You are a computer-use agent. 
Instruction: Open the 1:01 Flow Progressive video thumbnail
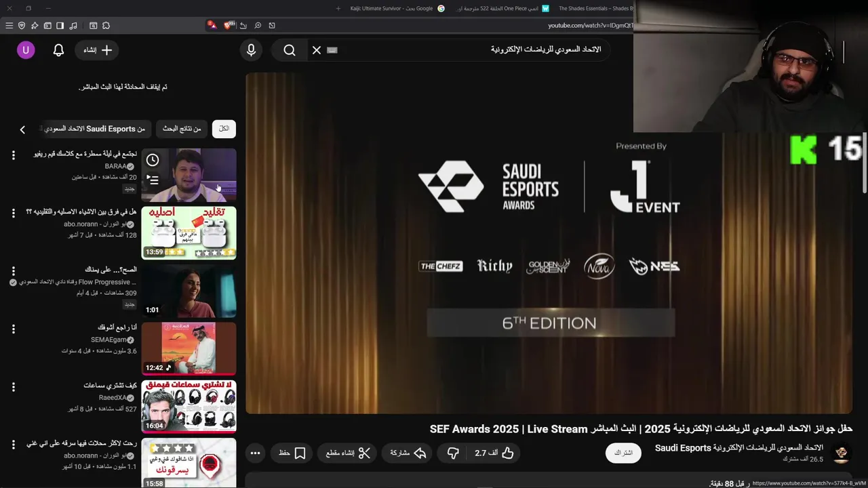coord(189,291)
